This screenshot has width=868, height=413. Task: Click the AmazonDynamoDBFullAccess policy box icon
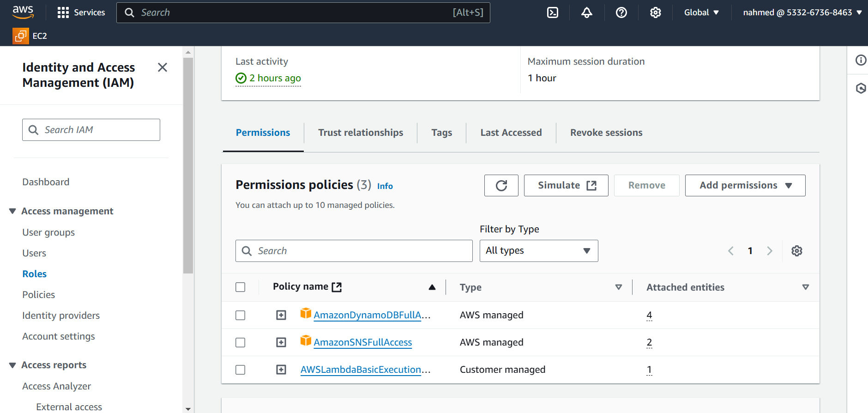pyautogui.click(x=306, y=314)
